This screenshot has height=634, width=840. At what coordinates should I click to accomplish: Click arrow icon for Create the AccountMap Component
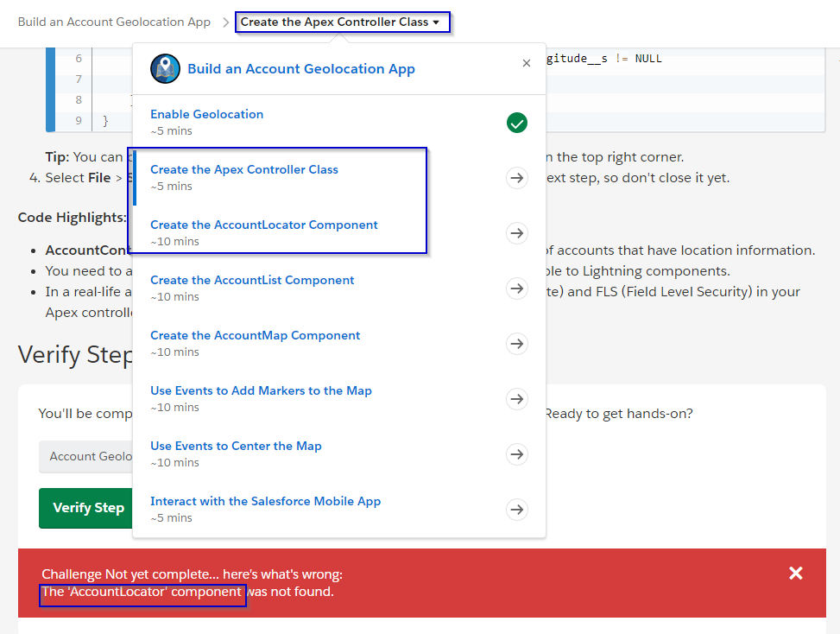click(516, 344)
